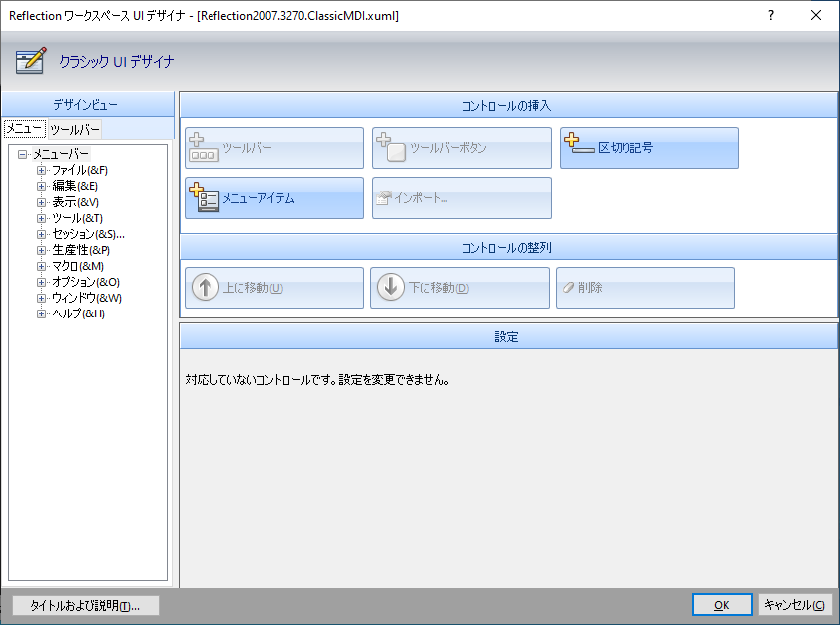Screen dimensions: 840x625
Task: Expand the 表示(&V) node
Action: [x=41, y=202]
